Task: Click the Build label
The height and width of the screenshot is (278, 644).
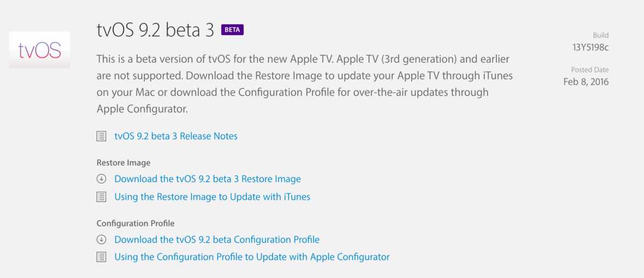Action: coord(601,35)
